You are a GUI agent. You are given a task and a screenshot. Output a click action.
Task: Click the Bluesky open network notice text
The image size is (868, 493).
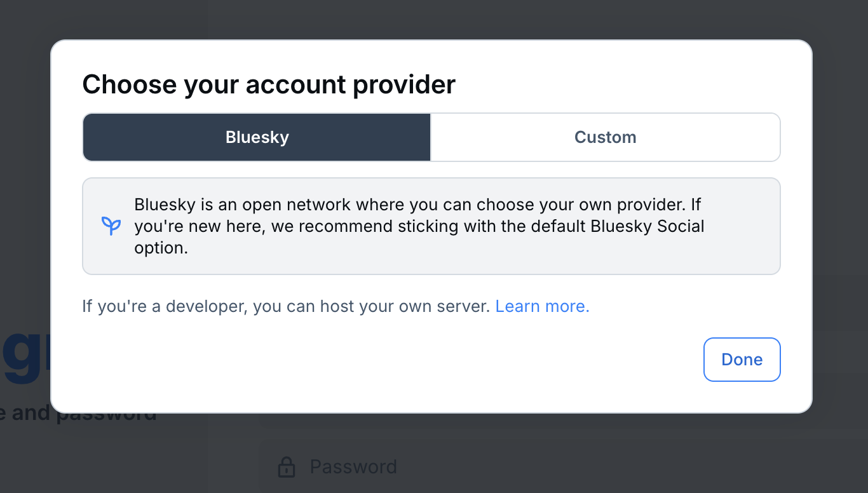coord(419,226)
